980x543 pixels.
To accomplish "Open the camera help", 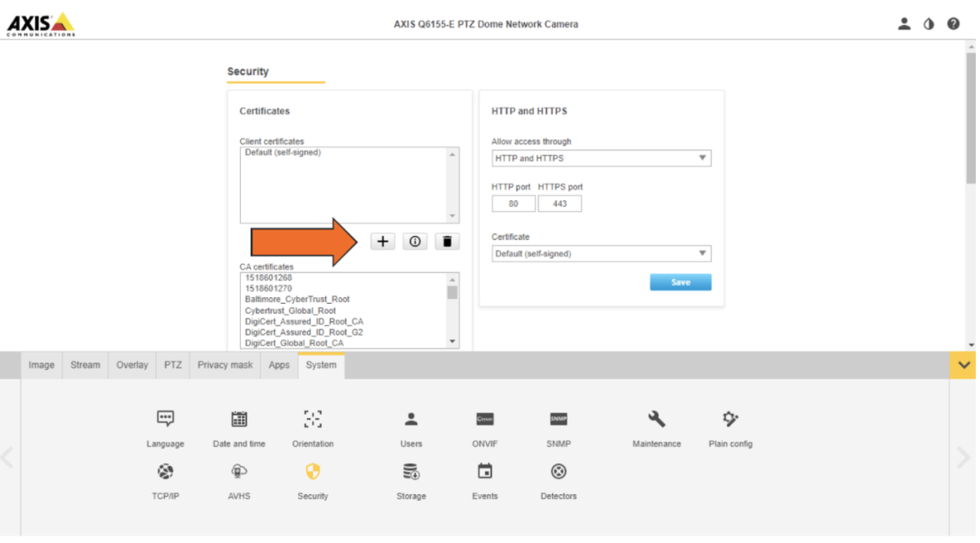I will [953, 24].
